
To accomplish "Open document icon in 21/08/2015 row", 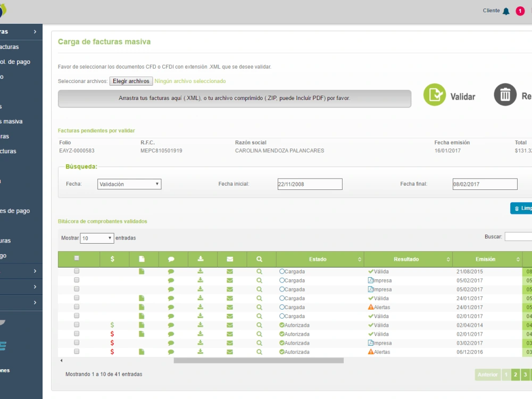I will point(142,271).
